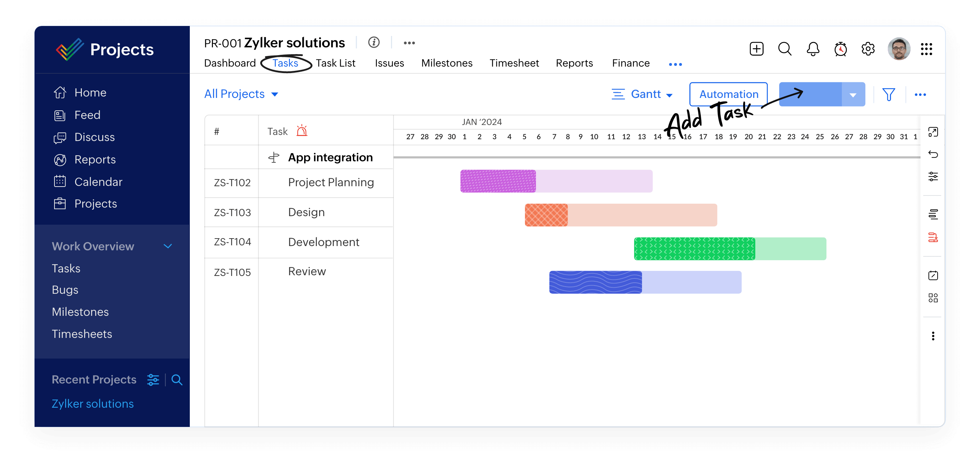Expand the All Projects dropdown

[242, 94]
